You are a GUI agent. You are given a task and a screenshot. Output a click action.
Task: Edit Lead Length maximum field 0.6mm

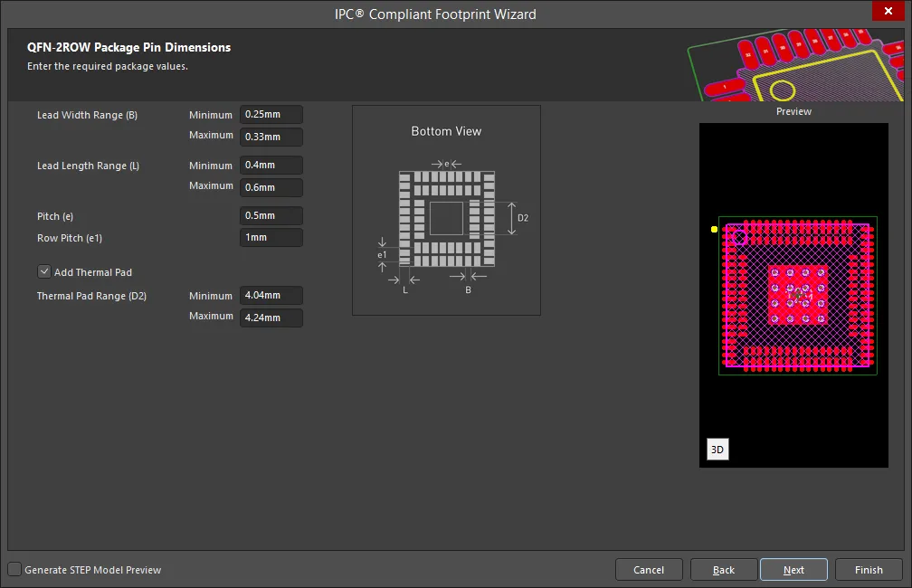point(271,187)
